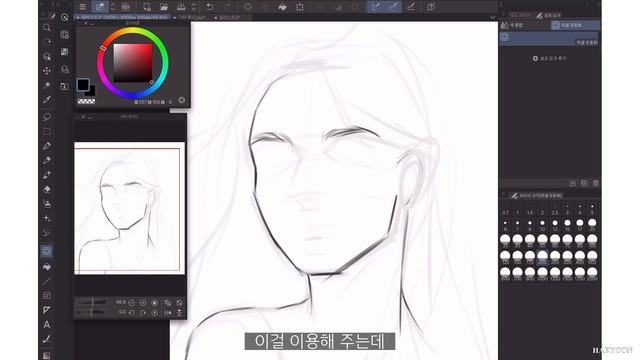Select the transparent checkered color swatch
This screenshot has width=640, height=360.
[x=86, y=101]
